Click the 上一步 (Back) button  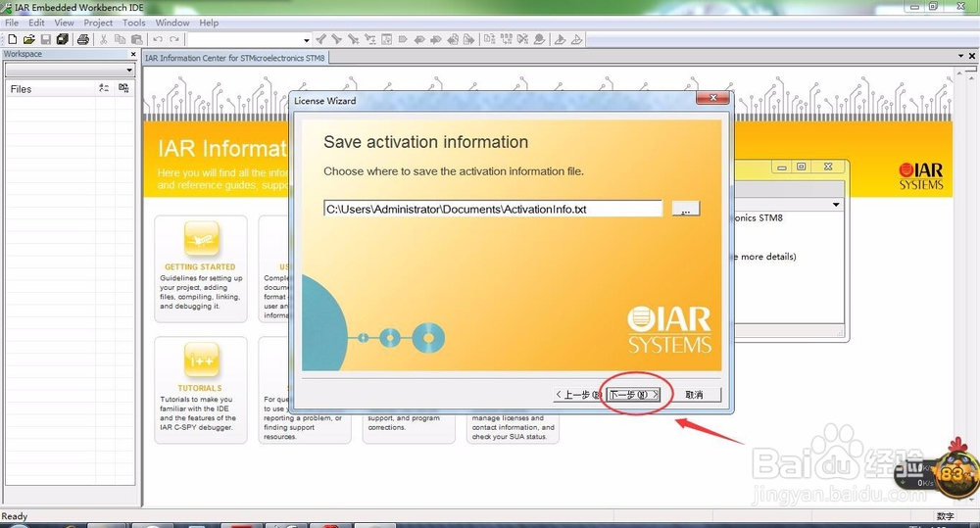click(x=579, y=395)
